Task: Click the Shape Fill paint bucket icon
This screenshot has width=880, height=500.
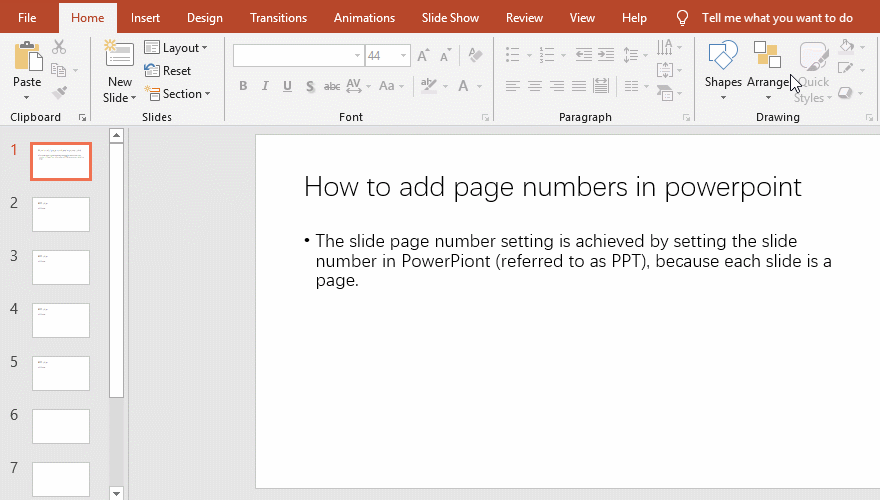Action: pos(846,46)
